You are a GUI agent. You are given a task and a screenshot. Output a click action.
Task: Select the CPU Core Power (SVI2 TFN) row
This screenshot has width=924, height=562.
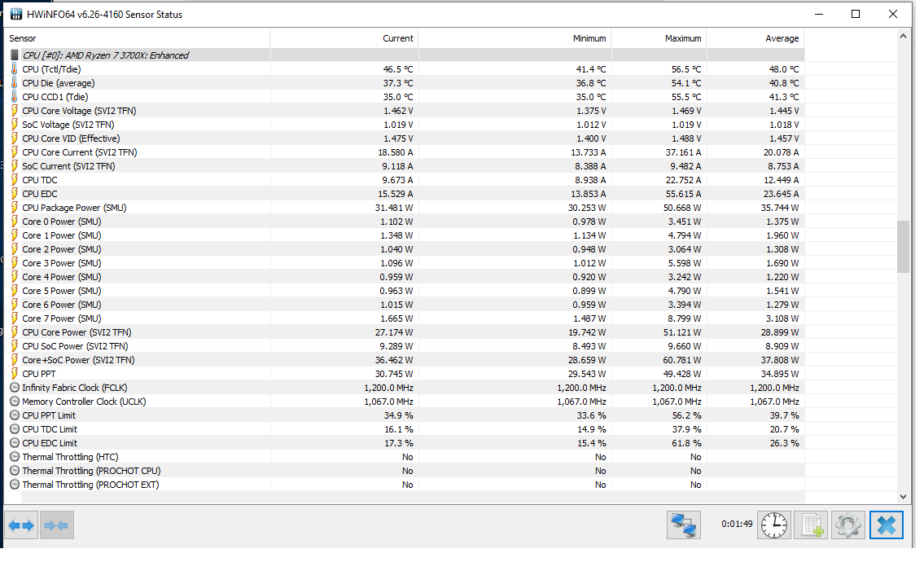(405, 332)
